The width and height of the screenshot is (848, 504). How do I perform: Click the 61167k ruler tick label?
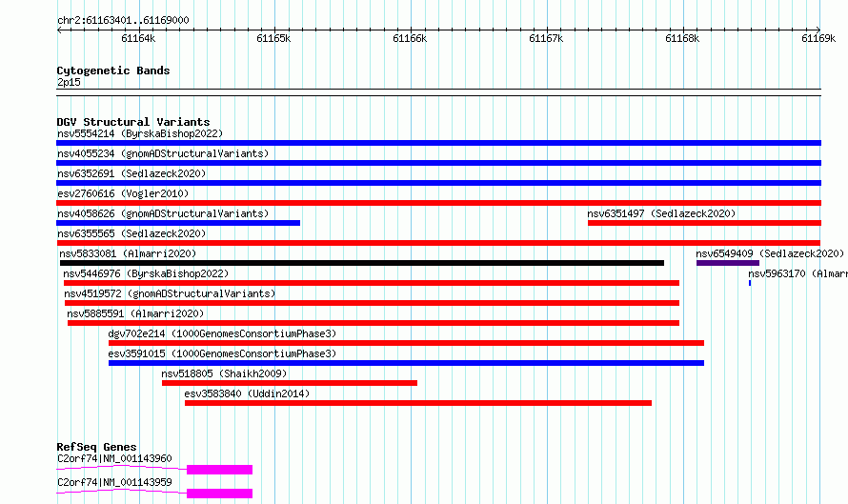546,38
